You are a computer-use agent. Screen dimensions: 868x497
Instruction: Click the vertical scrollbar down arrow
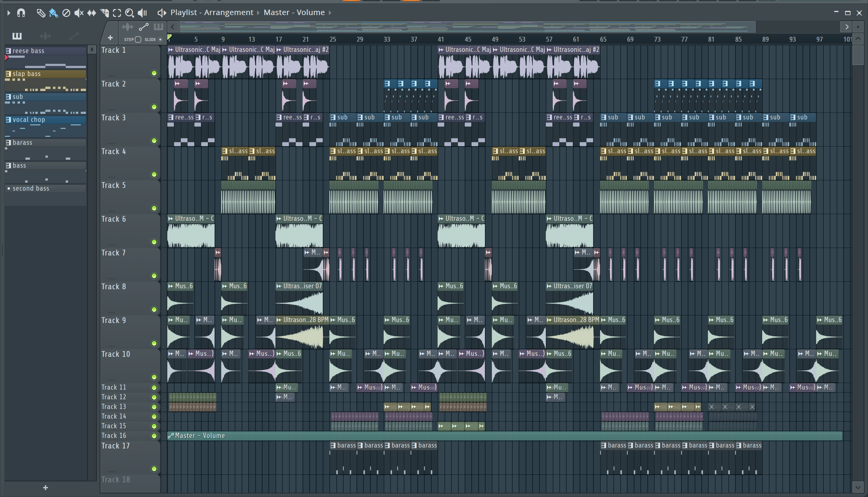tap(858, 487)
